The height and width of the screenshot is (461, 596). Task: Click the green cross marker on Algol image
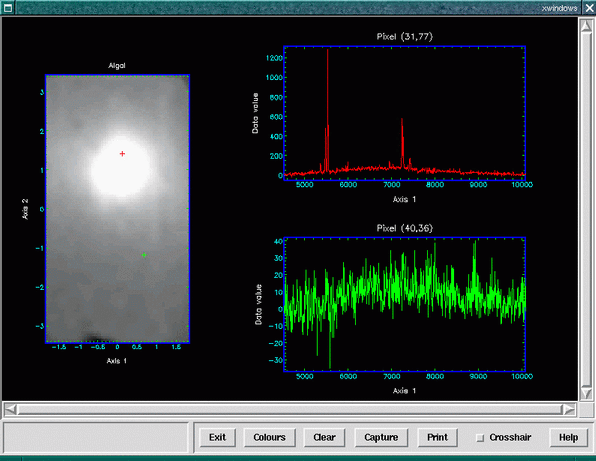[144, 255]
